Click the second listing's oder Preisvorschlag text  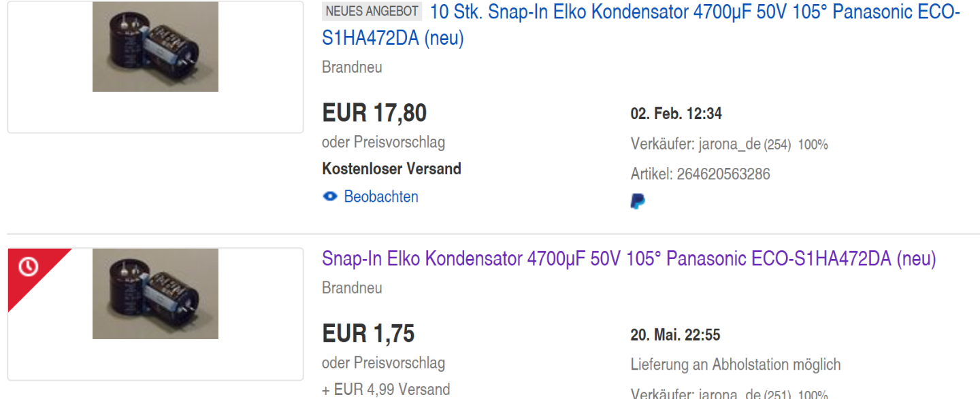point(383,362)
